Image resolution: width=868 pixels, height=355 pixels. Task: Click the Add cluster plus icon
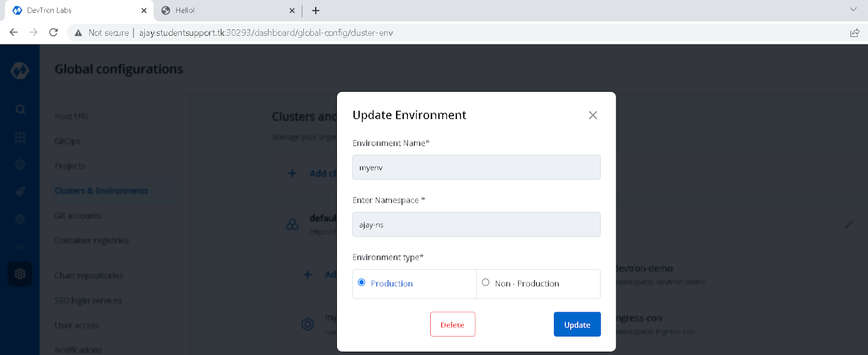pos(292,173)
